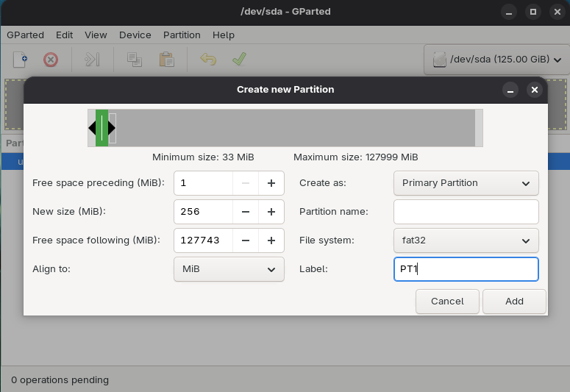570x392 pixels.
Task: Click the Undo last operation icon
Action: (208, 59)
